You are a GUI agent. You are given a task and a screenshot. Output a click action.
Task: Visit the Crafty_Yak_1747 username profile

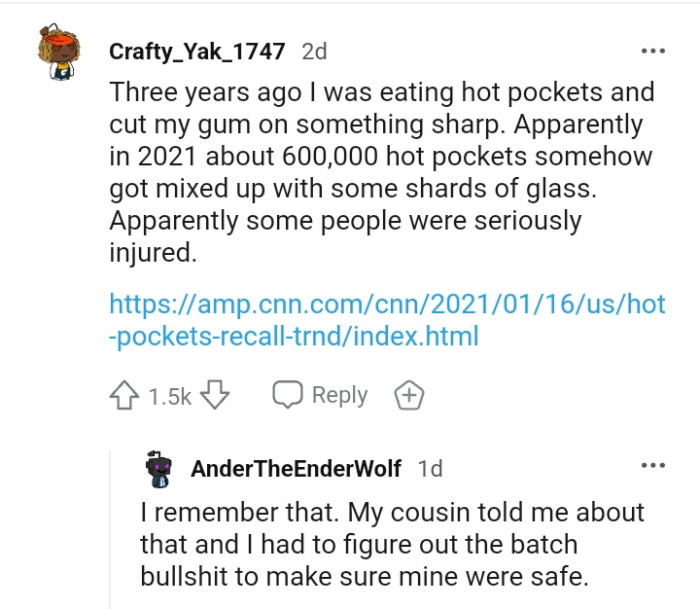pyautogui.click(x=196, y=51)
